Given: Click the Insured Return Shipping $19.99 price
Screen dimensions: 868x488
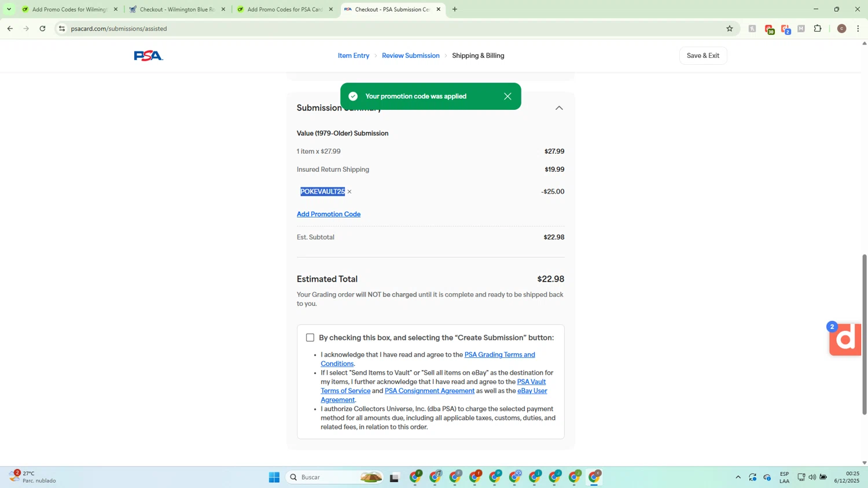Looking at the screenshot, I should (554, 169).
